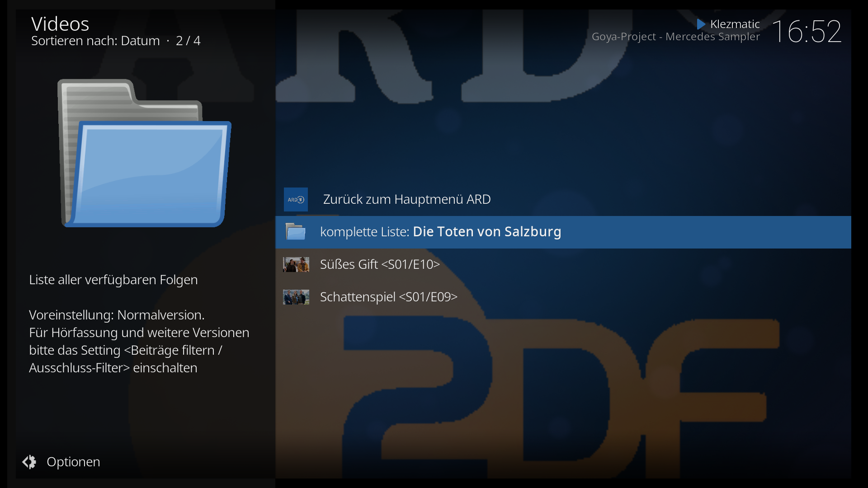Click the blue play indicator next to Klezmatic
The width and height of the screenshot is (868, 488).
point(701,24)
